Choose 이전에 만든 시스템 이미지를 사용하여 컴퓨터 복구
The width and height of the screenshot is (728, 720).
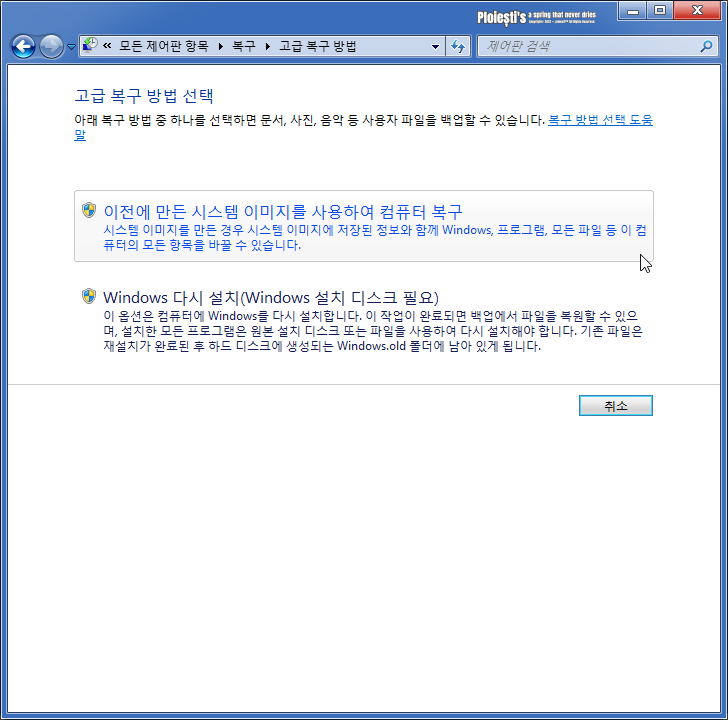click(x=364, y=226)
